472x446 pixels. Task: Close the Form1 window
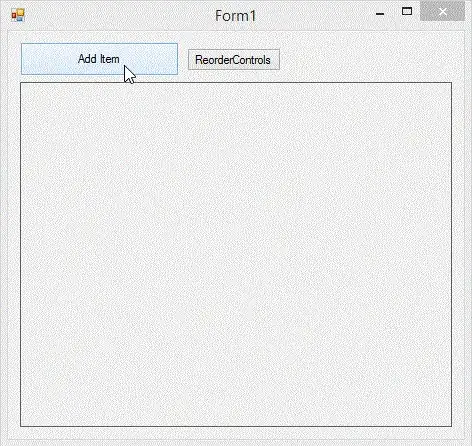tap(442, 12)
